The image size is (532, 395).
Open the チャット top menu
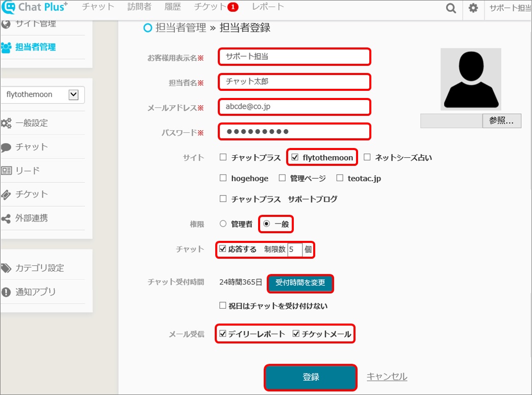98,7
